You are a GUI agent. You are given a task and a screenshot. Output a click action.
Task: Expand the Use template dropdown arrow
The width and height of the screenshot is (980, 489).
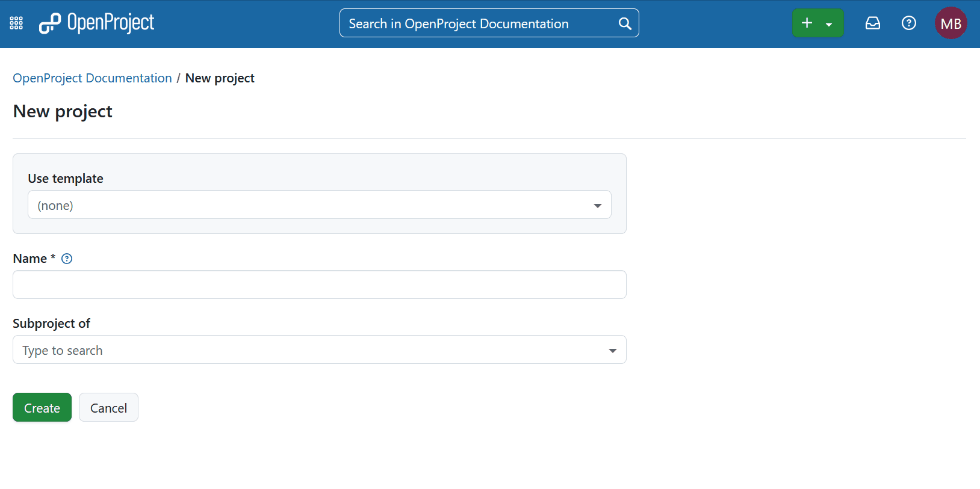coord(597,206)
